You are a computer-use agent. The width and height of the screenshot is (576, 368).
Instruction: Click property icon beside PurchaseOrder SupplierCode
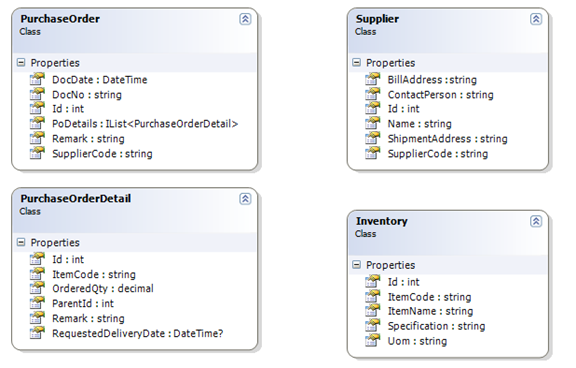click(x=37, y=153)
